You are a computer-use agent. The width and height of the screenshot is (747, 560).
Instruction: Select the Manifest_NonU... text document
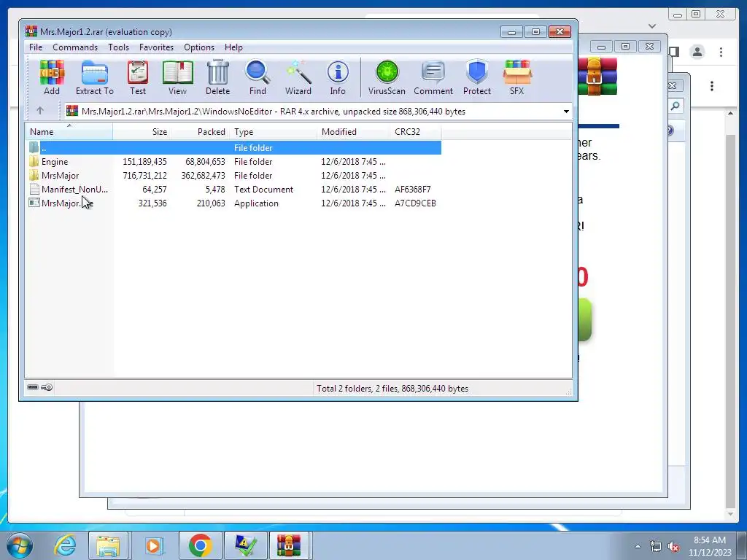74,190
